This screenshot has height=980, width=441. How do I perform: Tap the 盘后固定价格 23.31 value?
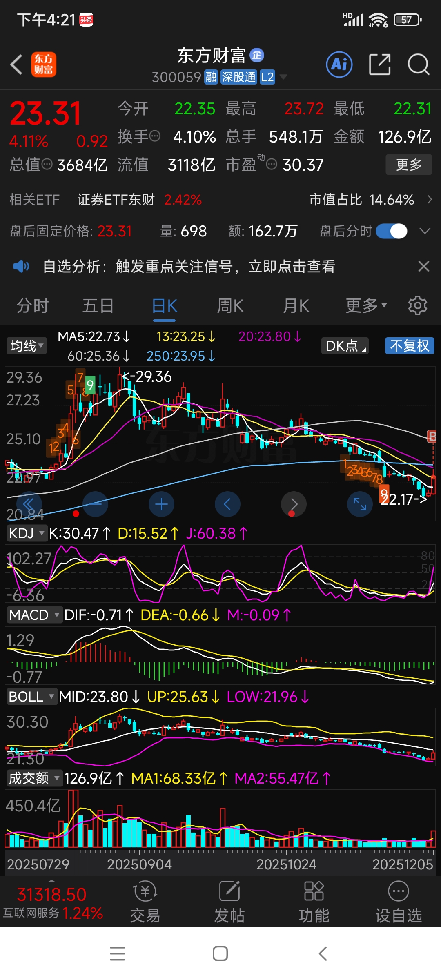point(115,231)
